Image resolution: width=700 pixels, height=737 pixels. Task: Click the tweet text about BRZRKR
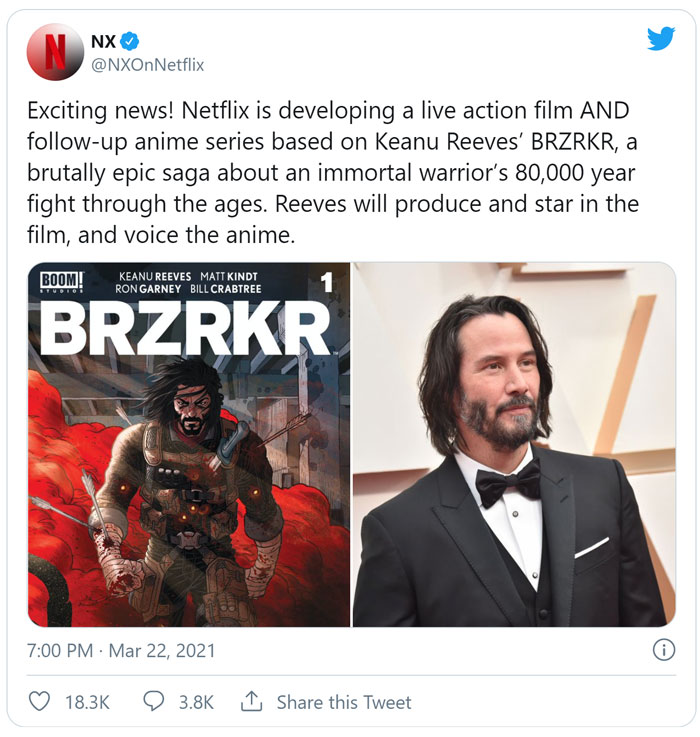pos(332,172)
